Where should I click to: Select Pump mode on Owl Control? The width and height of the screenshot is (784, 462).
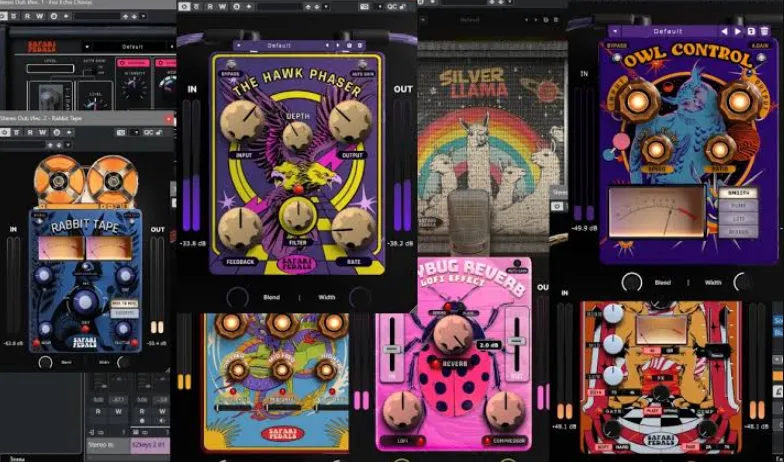point(738,206)
